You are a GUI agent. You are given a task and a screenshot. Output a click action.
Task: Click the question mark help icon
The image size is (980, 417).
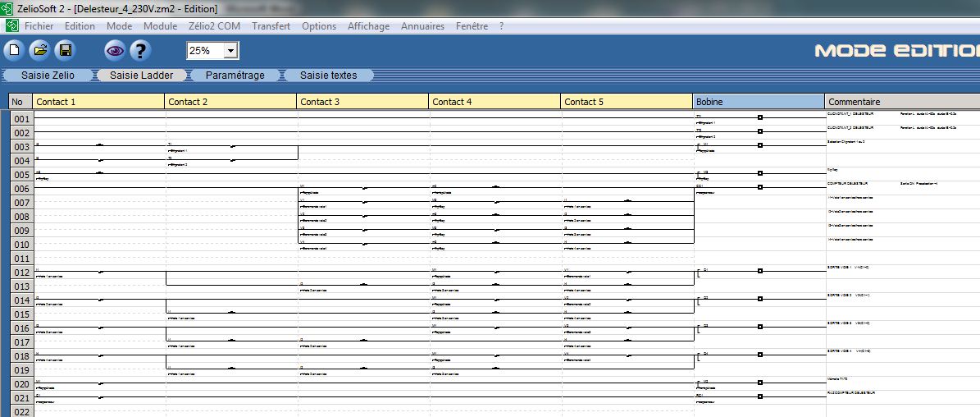tap(140, 51)
